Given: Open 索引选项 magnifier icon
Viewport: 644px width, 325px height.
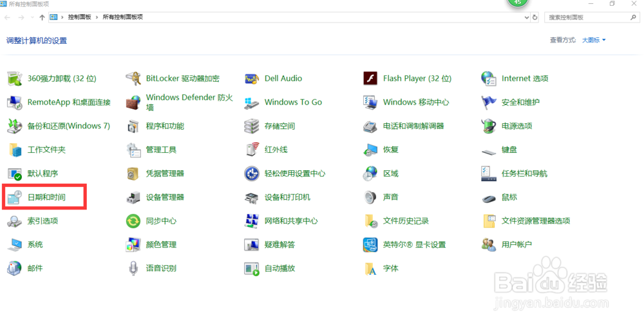Looking at the screenshot, I should pos(15,221).
